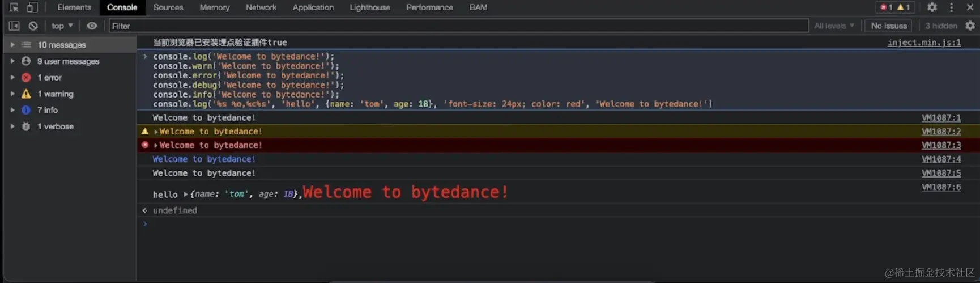Open DevTools settings gear icon

pos(932,7)
